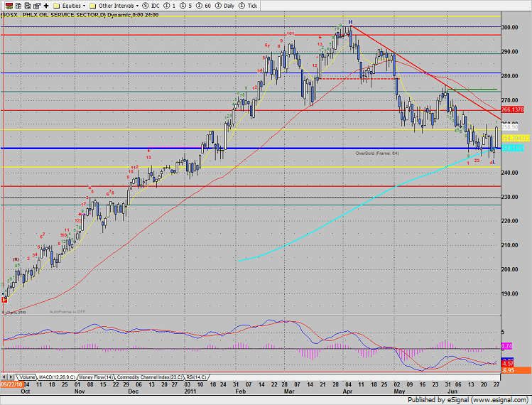Click the red dashed horizontal line near 279
532x405 pixels.
click(x=359, y=79)
